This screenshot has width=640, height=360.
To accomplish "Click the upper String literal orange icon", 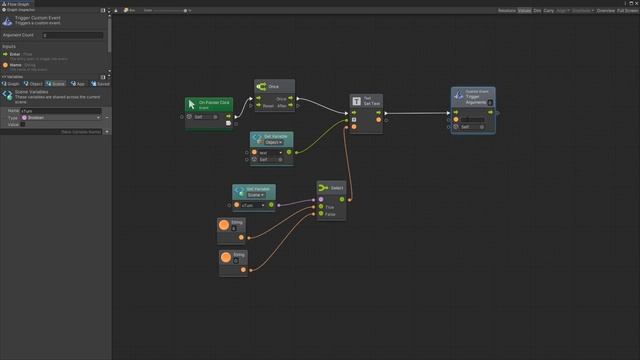I will [x=224, y=225].
